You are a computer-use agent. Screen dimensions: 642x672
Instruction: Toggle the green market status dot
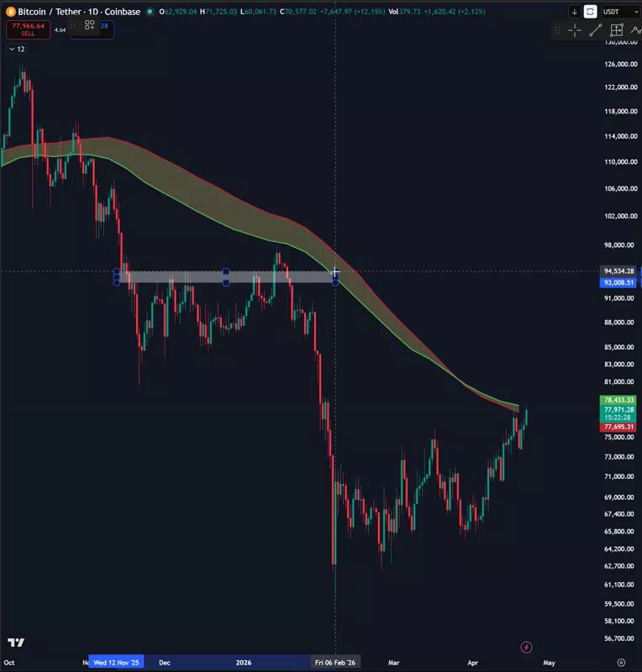[x=150, y=12]
